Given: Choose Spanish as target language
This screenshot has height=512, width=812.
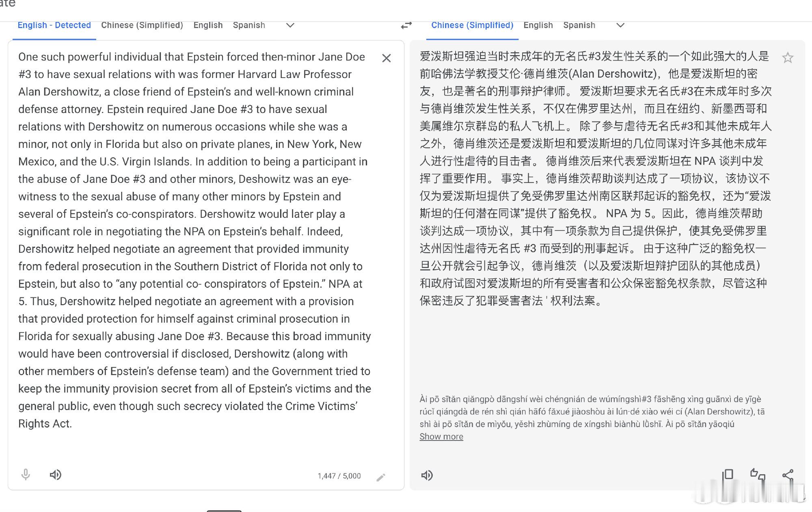Looking at the screenshot, I should [579, 25].
